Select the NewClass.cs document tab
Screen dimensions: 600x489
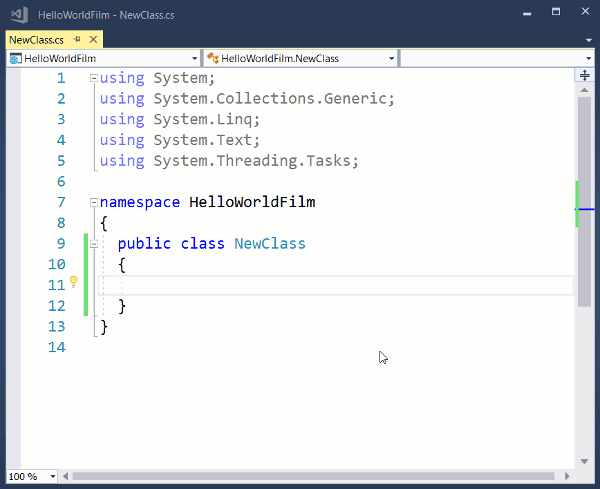click(x=37, y=40)
